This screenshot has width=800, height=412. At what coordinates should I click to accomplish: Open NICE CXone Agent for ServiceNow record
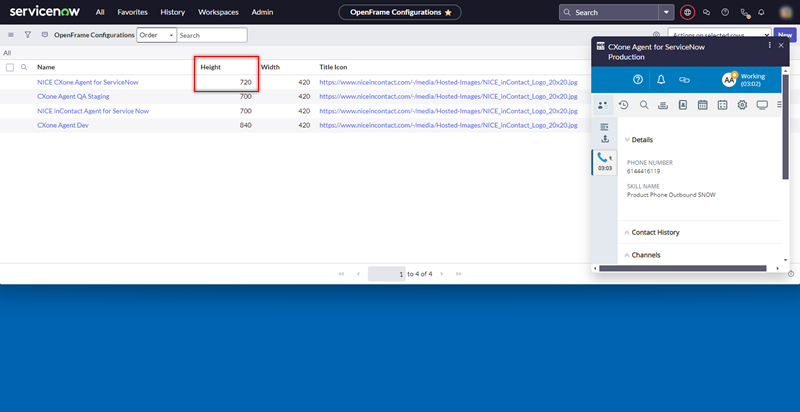pyautogui.click(x=88, y=82)
